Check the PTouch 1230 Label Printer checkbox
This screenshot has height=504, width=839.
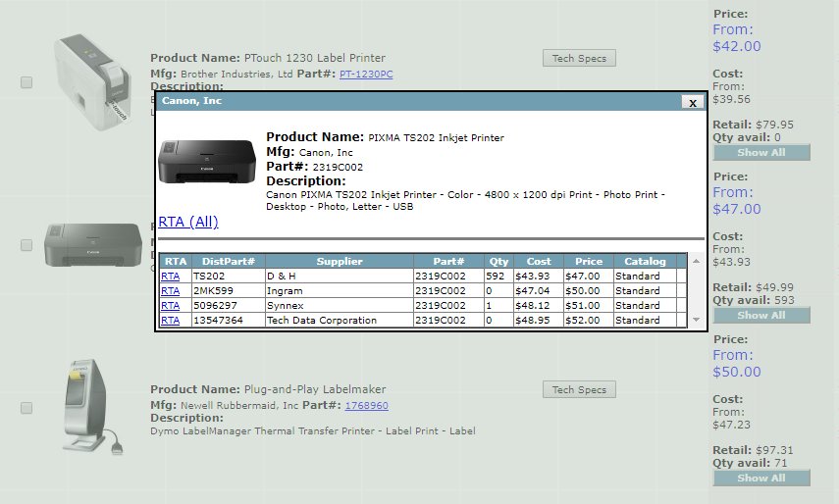pos(26,82)
